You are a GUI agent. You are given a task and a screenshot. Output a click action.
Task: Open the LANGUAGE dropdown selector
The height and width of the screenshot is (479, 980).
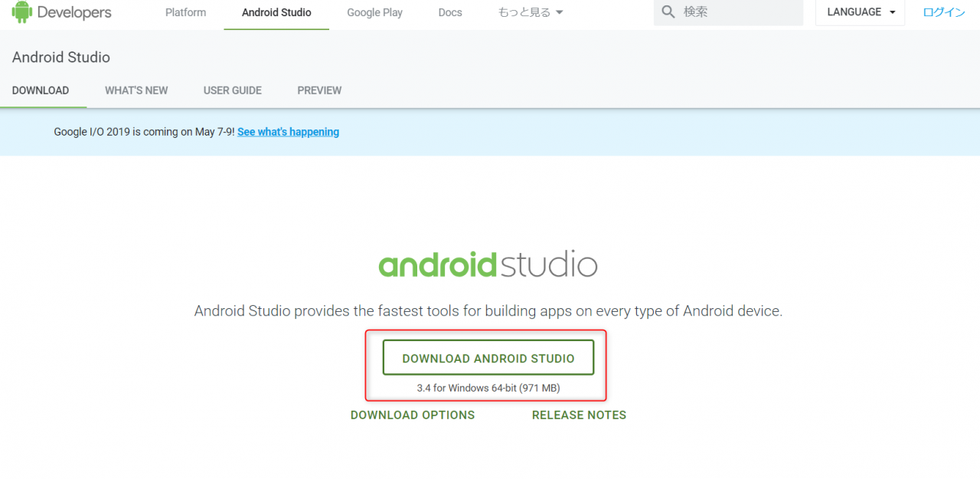pos(860,12)
